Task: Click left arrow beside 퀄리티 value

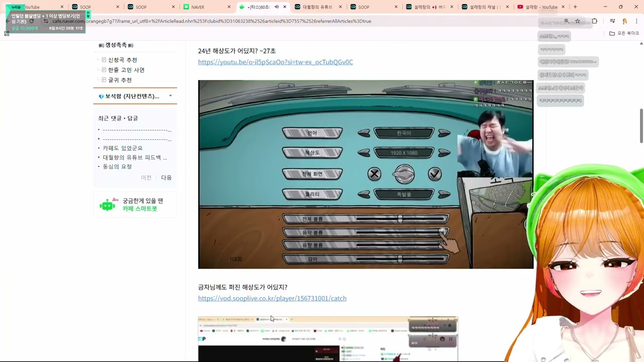Action: pyautogui.click(x=364, y=194)
